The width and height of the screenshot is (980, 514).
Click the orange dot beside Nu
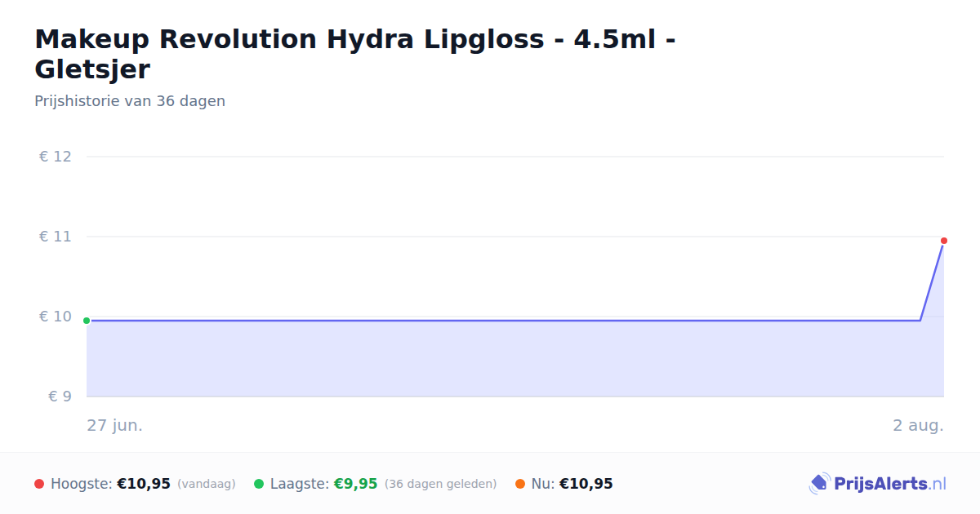[520, 484]
